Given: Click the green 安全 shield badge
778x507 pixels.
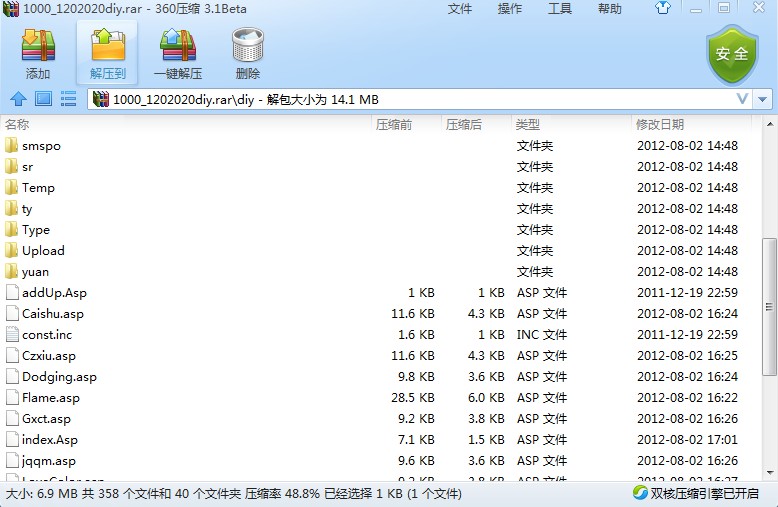Looking at the screenshot, I should click(x=732, y=55).
